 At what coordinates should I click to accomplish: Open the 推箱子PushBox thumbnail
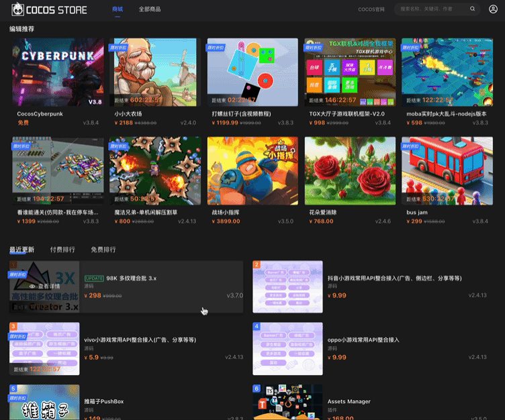[x=44, y=402]
